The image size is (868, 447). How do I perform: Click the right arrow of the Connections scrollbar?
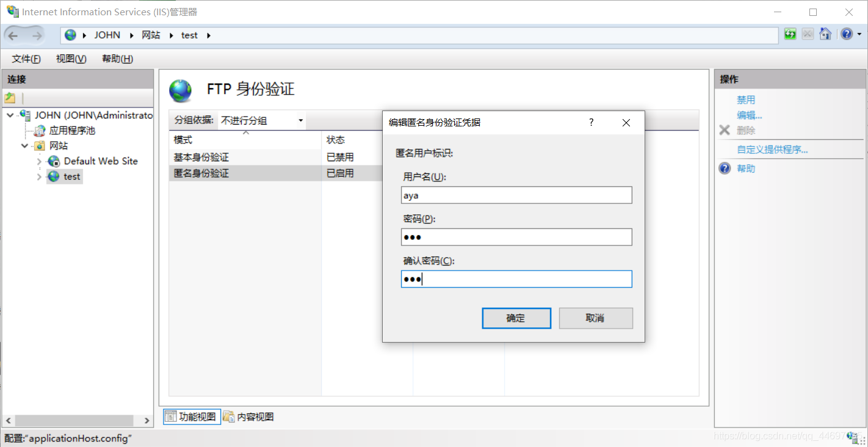(146, 421)
